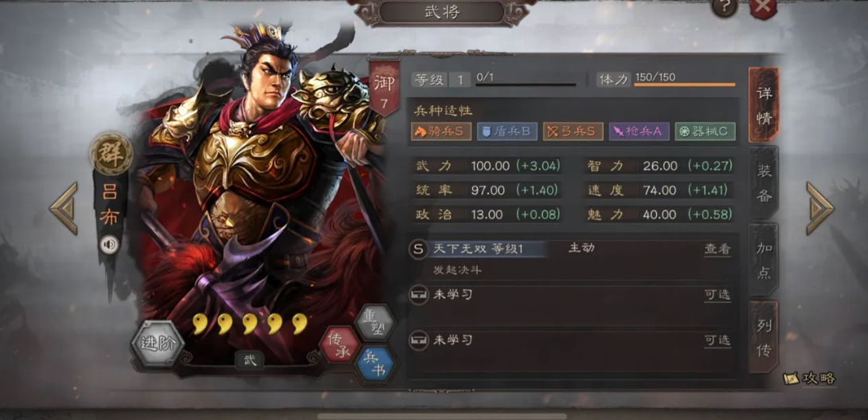Screen dimensions: 868x420
Task: Click the 攻略 scroll guide icon
Action: click(810, 379)
